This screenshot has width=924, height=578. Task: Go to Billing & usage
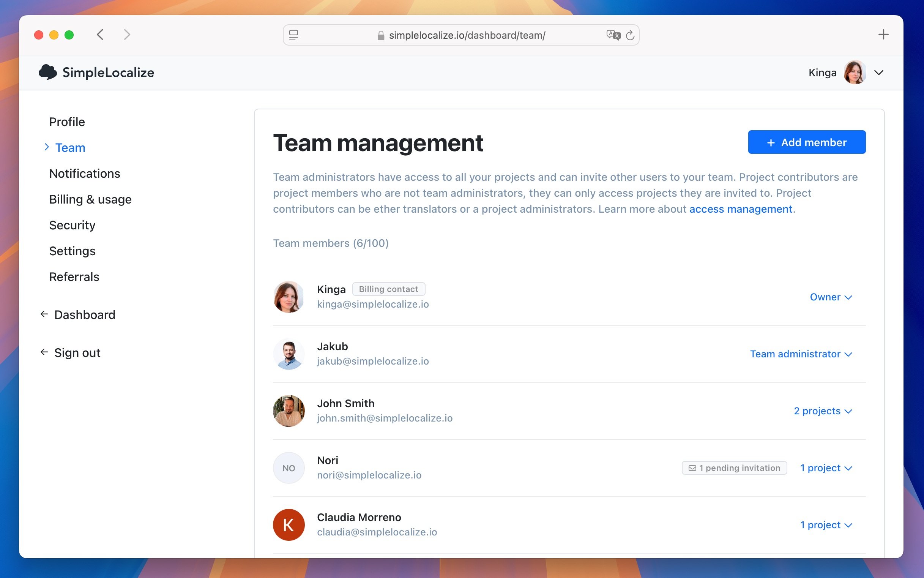tap(90, 199)
